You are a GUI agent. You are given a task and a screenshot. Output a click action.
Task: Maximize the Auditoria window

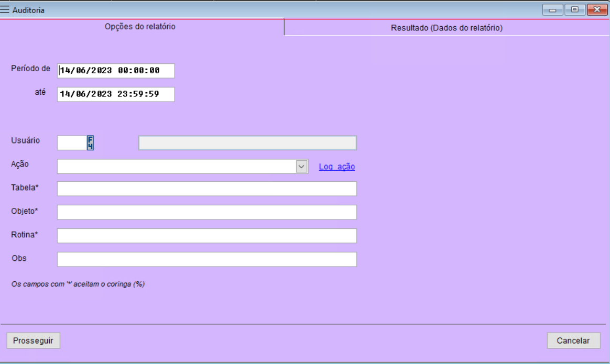pyautogui.click(x=574, y=10)
